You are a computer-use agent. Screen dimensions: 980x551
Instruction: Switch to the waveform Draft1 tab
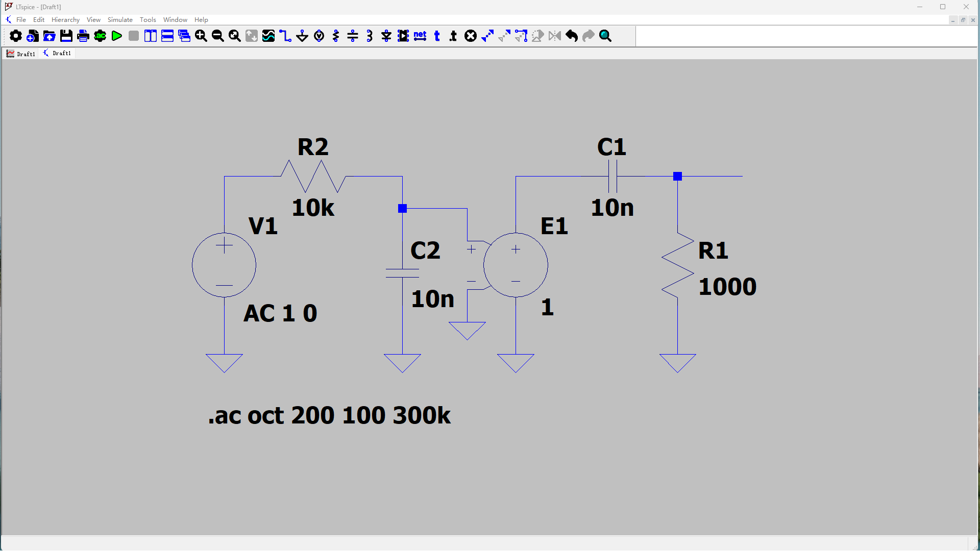[x=21, y=54]
